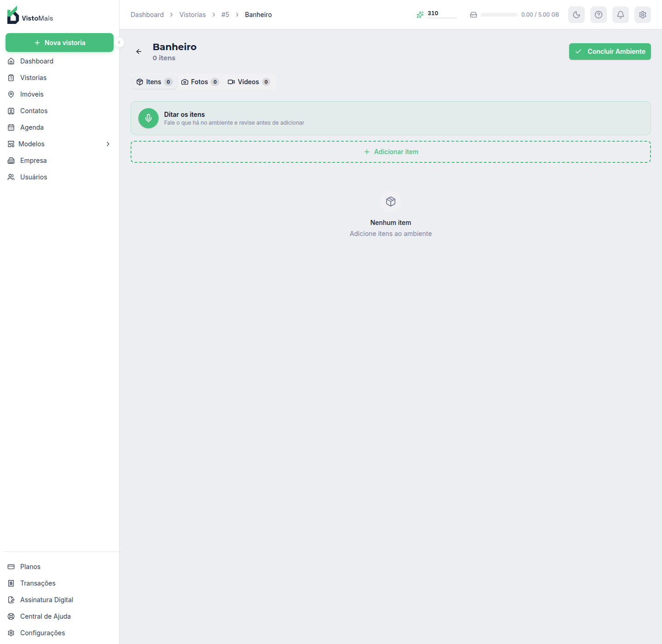Viewport: 662px width, 644px height.
Task: Open Vistorias breadcrumb link
Action: point(193,15)
